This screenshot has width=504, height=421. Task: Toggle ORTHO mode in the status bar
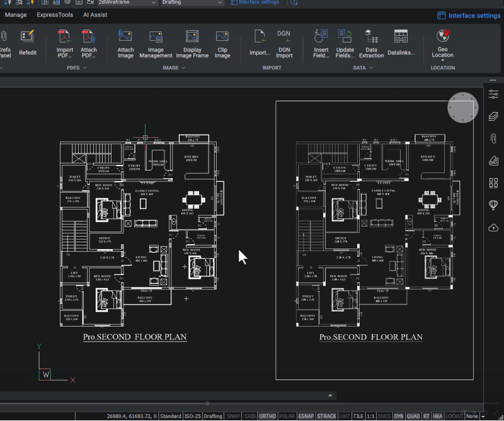(267, 416)
